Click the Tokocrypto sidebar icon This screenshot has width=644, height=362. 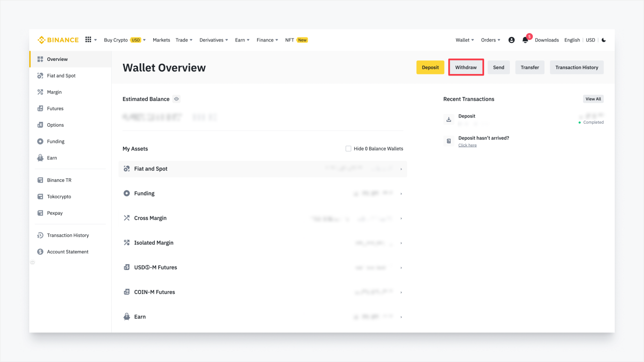pos(40,197)
